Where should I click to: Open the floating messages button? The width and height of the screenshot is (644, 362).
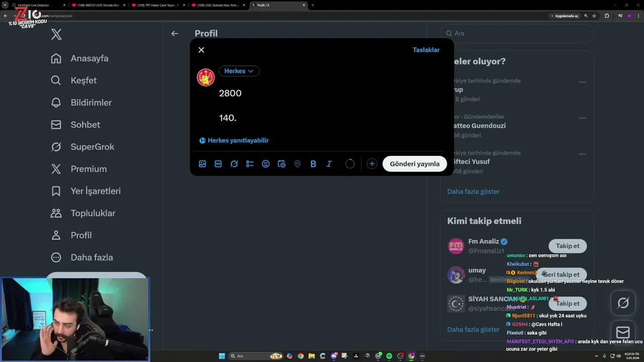coord(623,332)
